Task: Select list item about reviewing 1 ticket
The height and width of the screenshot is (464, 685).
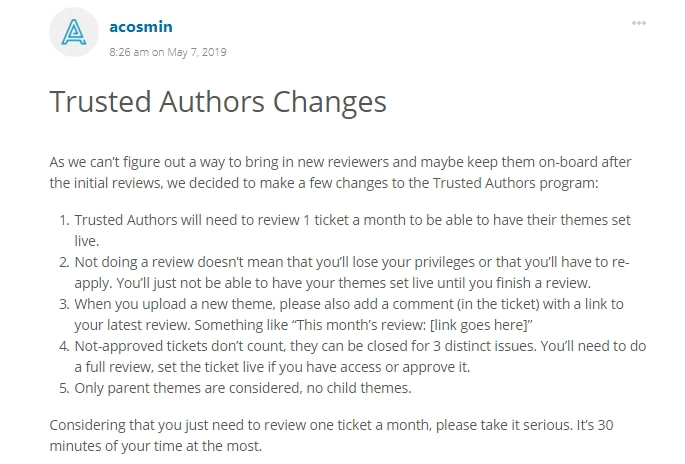Action: (352, 230)
